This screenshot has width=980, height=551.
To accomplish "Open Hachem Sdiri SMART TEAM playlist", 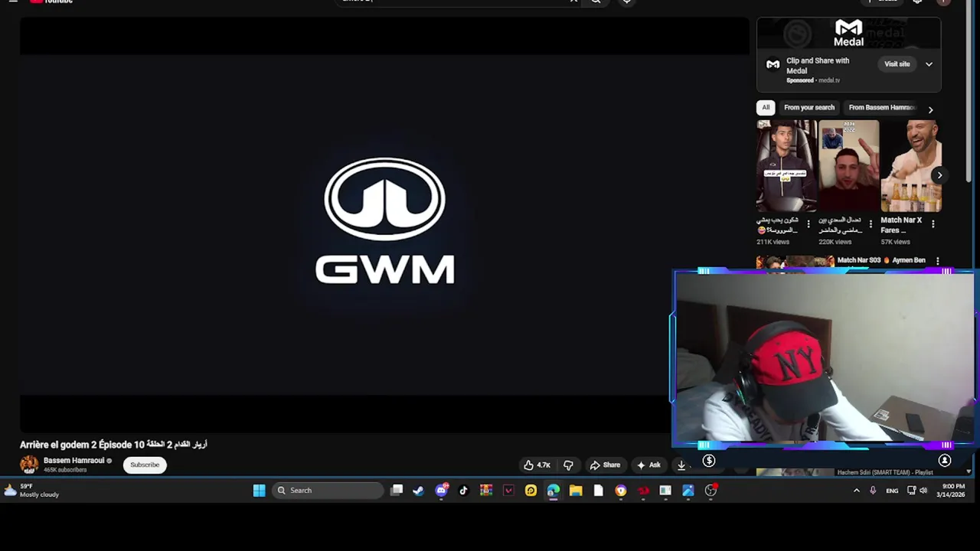I will 885,472.
